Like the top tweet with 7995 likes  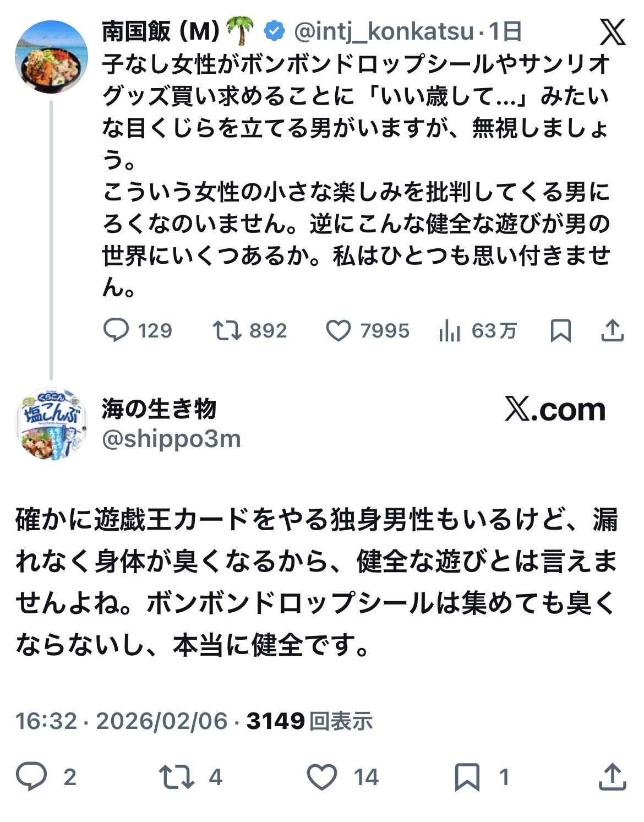click(338, 331)
